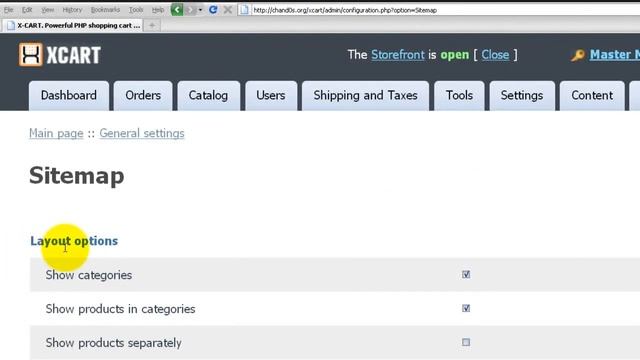
Task: Open the Tools tab in X-Cart navigation
Action: (459, 96)
